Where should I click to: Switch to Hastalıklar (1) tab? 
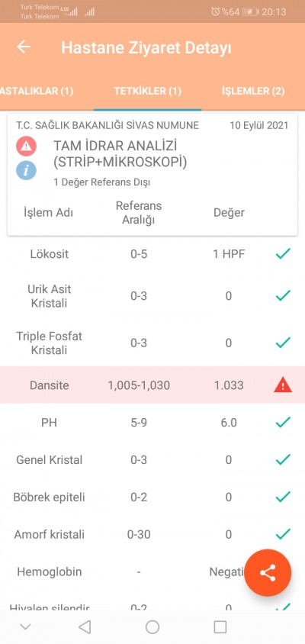click(37, 91)
